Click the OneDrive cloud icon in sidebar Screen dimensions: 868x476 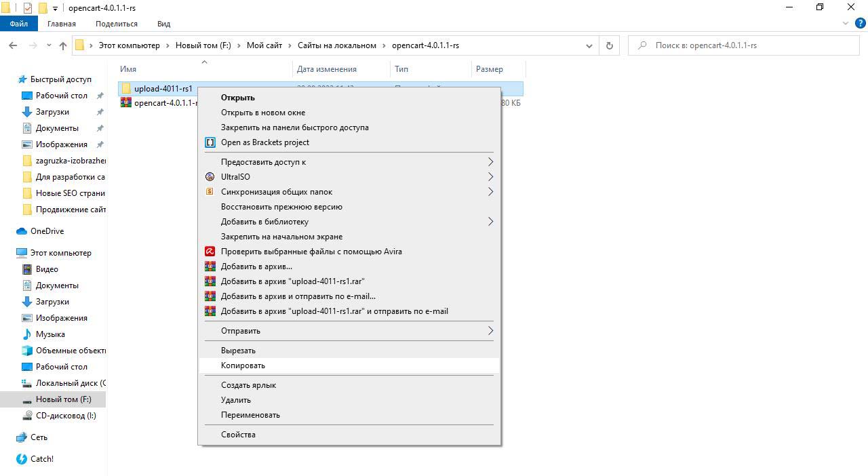(x=22, y=231)
